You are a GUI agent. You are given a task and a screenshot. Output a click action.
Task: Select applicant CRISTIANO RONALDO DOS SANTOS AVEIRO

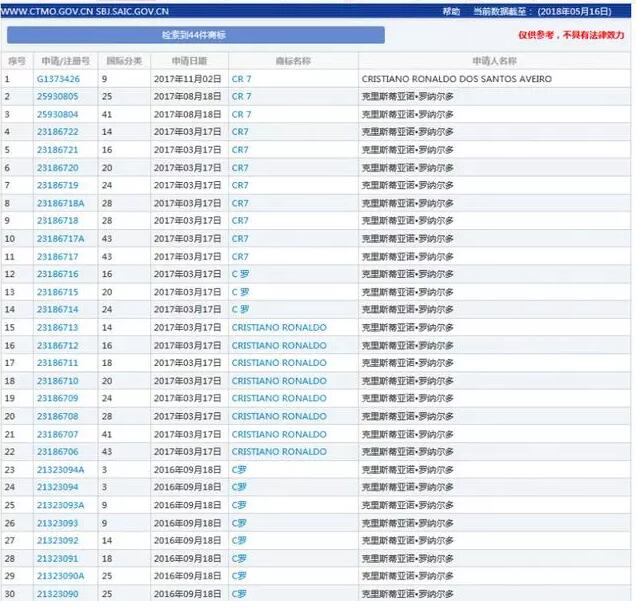(457, 79)
